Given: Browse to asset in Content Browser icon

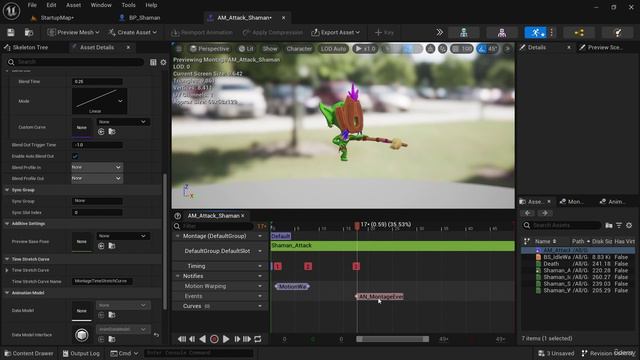Looking at the screenshot, I should [x=29, y=32].
